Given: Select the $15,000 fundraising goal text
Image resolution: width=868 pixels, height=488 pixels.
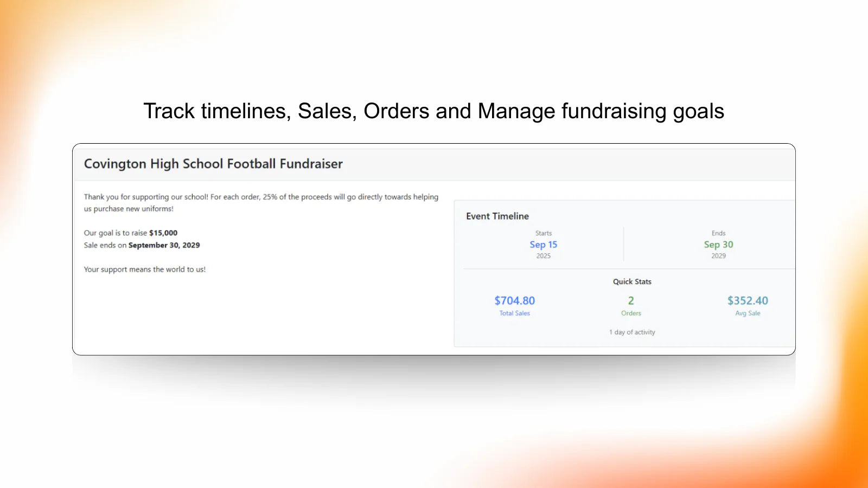Looking at the screenshot, I should [x=163, y=233].
